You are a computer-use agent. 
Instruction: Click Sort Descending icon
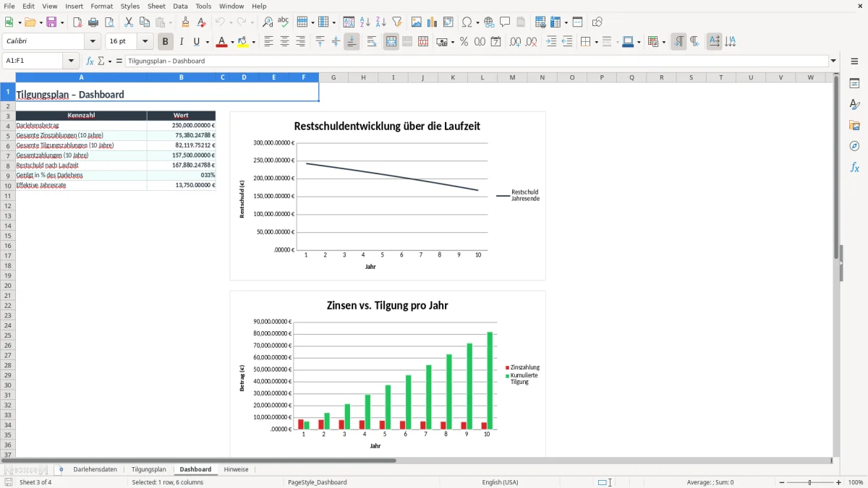pos(381,22)
